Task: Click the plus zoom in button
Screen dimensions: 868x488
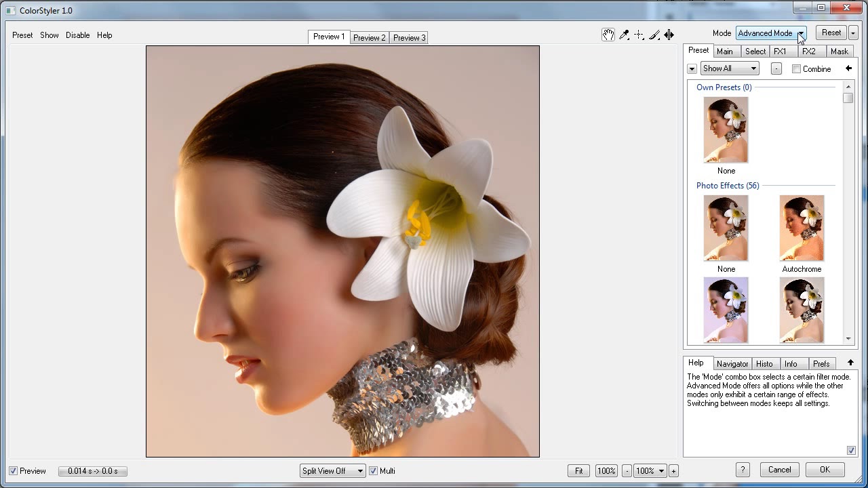Action: tap(673, 471)
